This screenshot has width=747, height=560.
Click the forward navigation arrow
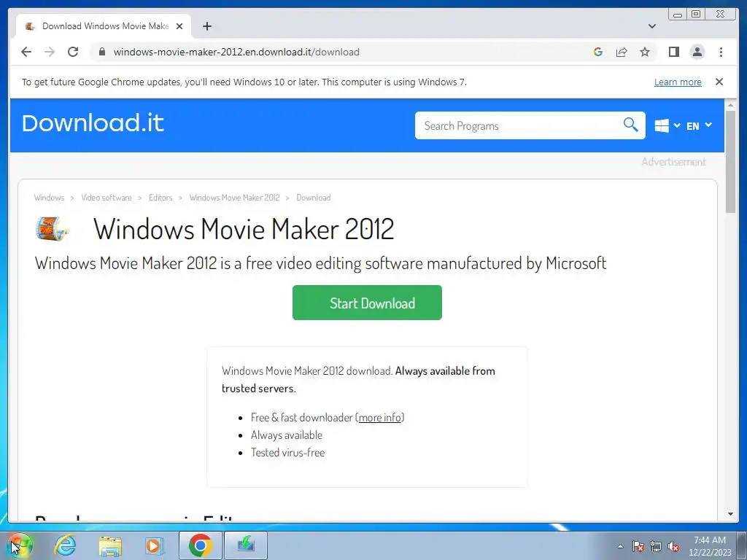[50, 52]
